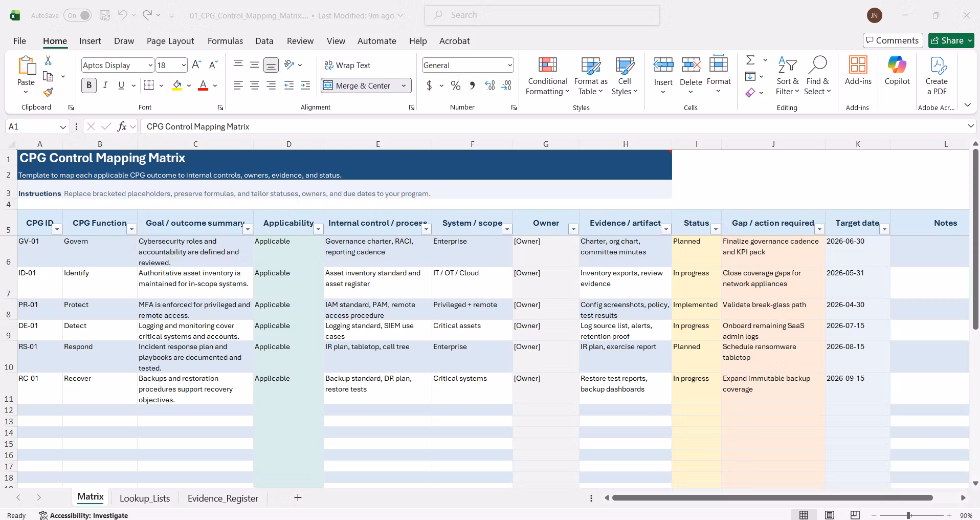980x520 pixels.
Task: Click the Comments button
Action: pos(893,40)
